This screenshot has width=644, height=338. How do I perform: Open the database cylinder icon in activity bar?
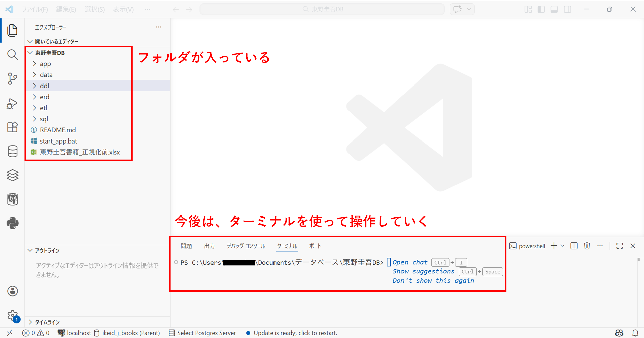[12, 151]
